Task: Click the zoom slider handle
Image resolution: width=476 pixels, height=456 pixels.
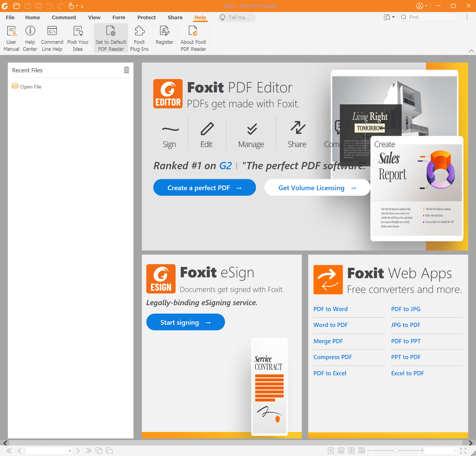Action: (396, 450)
